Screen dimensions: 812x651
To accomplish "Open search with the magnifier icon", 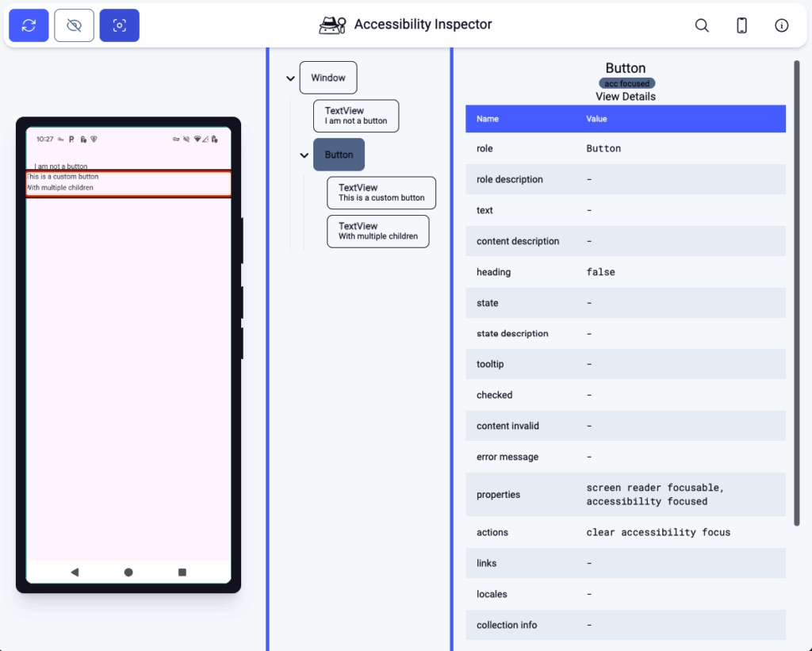I will tap(702, 25).
